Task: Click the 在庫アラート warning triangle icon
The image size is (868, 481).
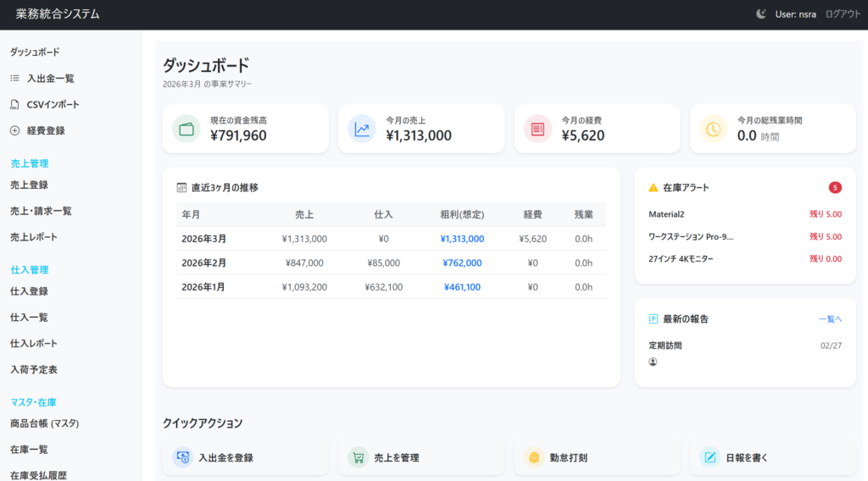Action: (x=654, y=187)
